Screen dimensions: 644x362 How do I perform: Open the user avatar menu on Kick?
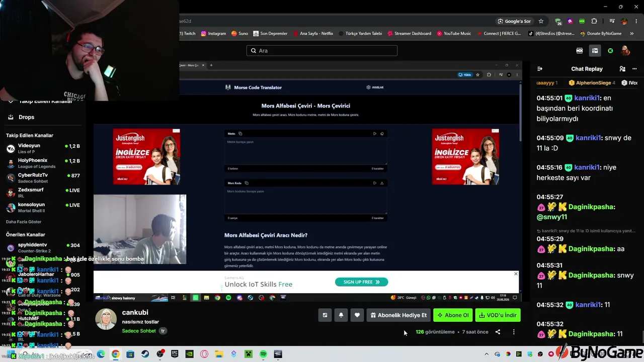pos(625,51)
